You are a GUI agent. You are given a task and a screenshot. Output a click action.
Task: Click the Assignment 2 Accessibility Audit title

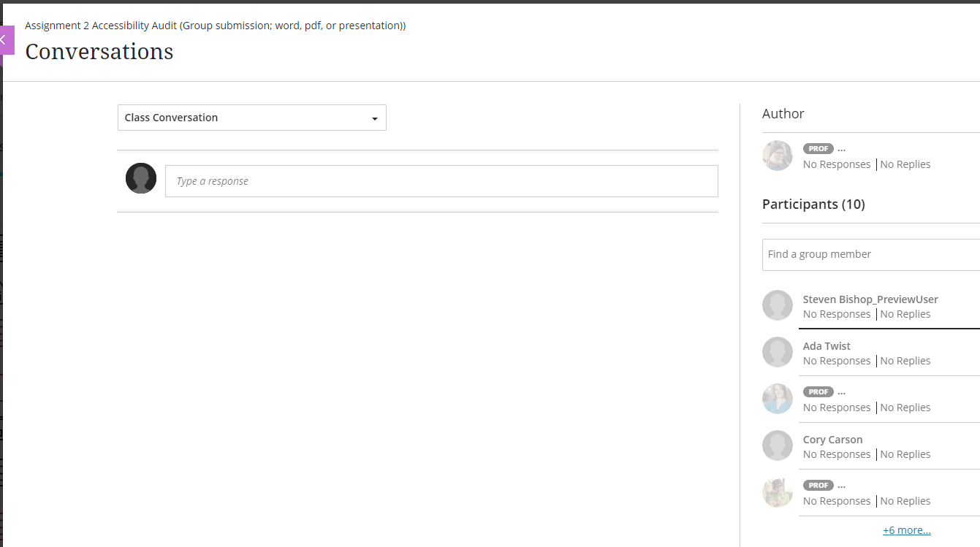pyautogui.click(x=215, y=26)
